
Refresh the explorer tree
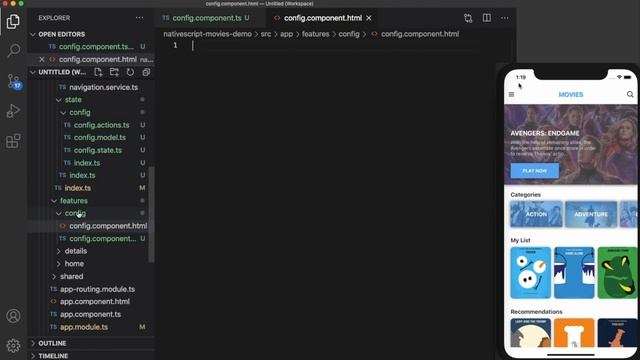(130, 72)
